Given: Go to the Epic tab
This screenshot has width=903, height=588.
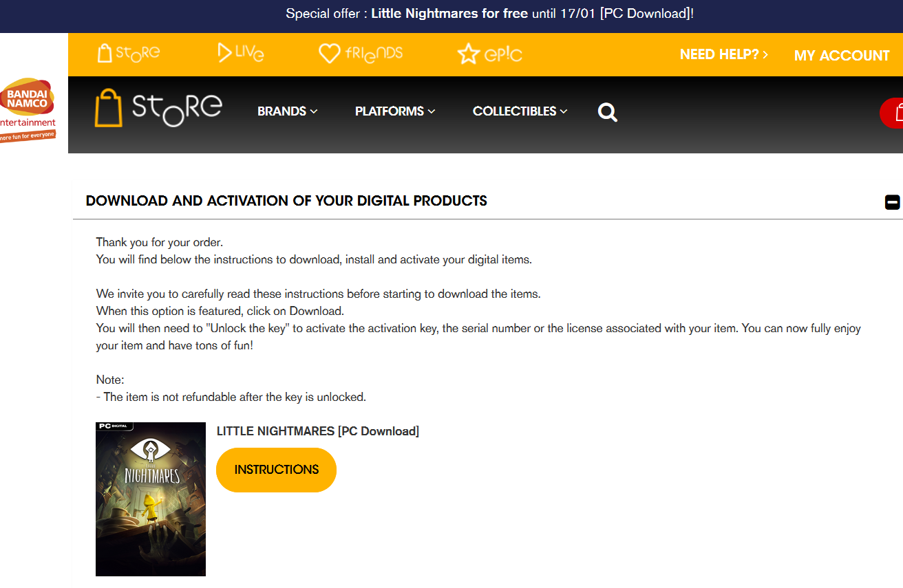Looking at the screenshot, I should click(490, 54).
